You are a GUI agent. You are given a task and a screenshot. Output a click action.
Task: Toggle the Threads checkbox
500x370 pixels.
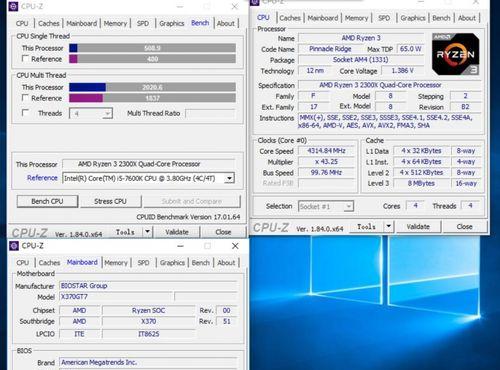(25, 113)
